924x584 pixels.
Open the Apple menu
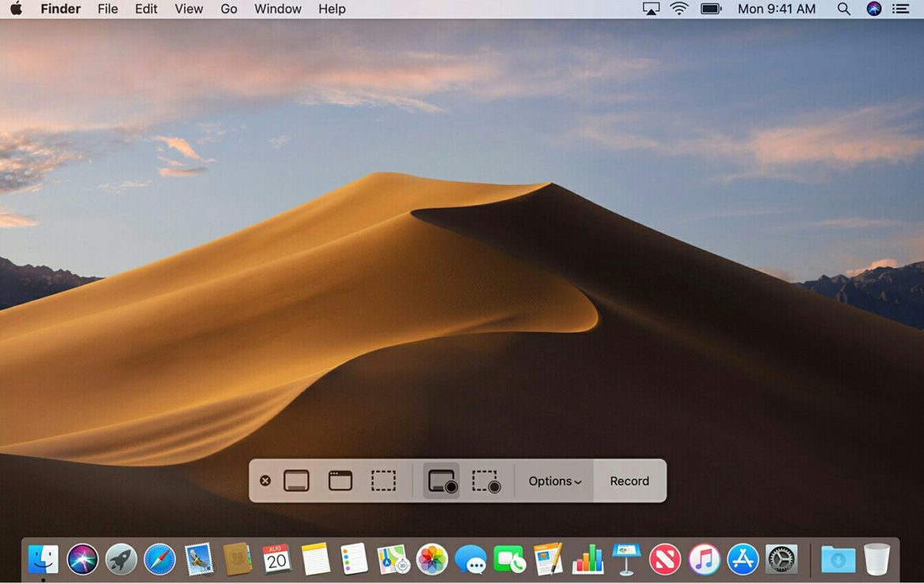(17, 9)
